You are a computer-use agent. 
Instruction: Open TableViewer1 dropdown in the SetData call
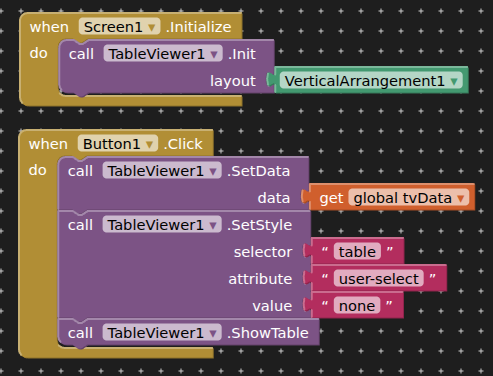pos(162,171)
